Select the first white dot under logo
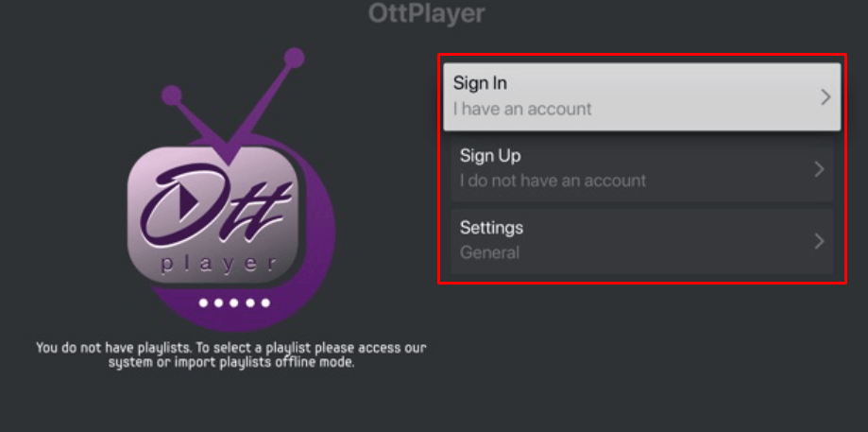Image resolution: width=868 pixels, height=432 pixels. [204, 303]
